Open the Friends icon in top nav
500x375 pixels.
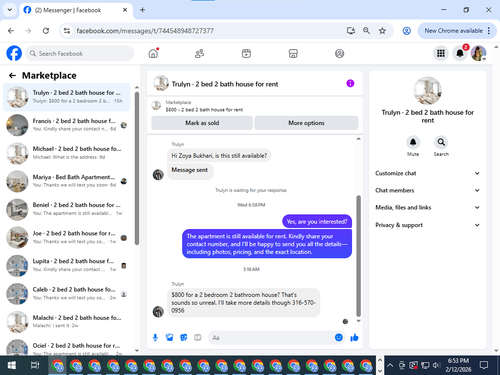(199, 53)
